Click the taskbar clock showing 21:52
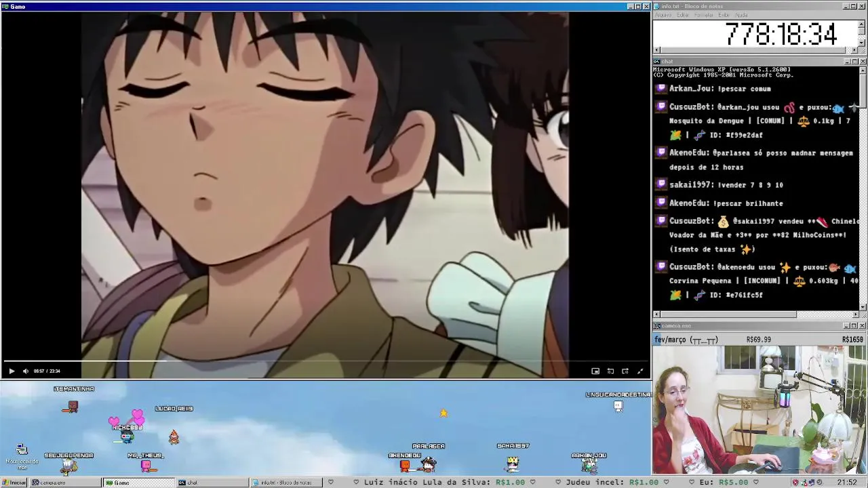The height and width of the screenshot is (488, 868). click(x=847, y=483)
